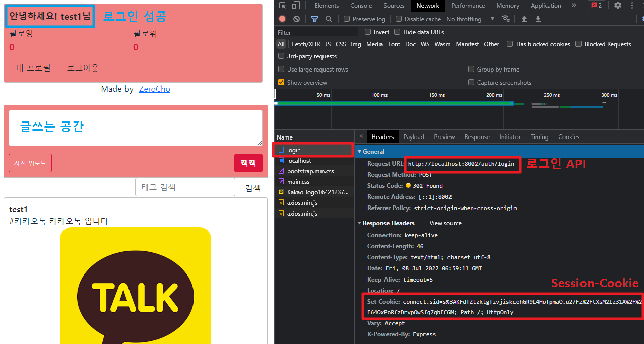
Task: Open the Sources tab
Action: [394, 6]
